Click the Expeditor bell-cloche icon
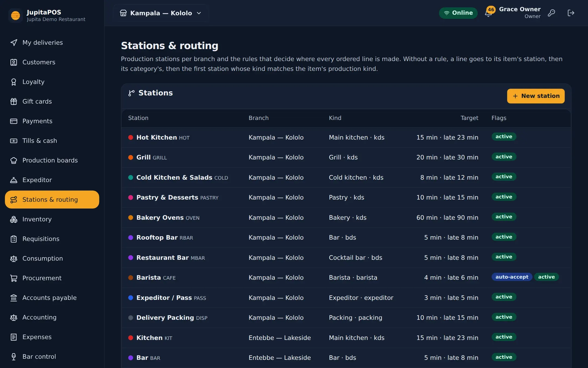 (14, 180)
